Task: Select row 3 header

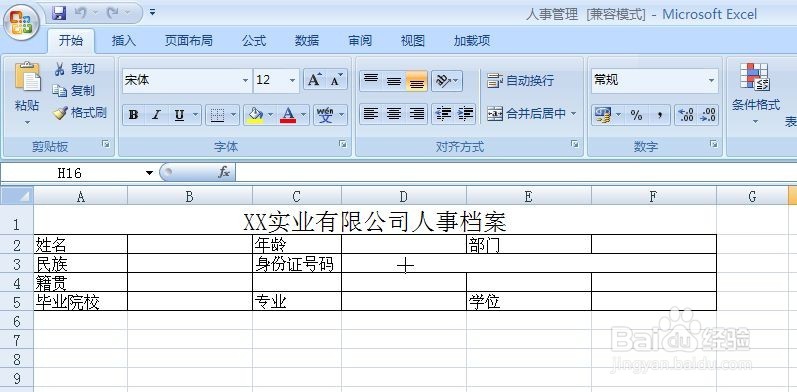Action: coord(17,263)
